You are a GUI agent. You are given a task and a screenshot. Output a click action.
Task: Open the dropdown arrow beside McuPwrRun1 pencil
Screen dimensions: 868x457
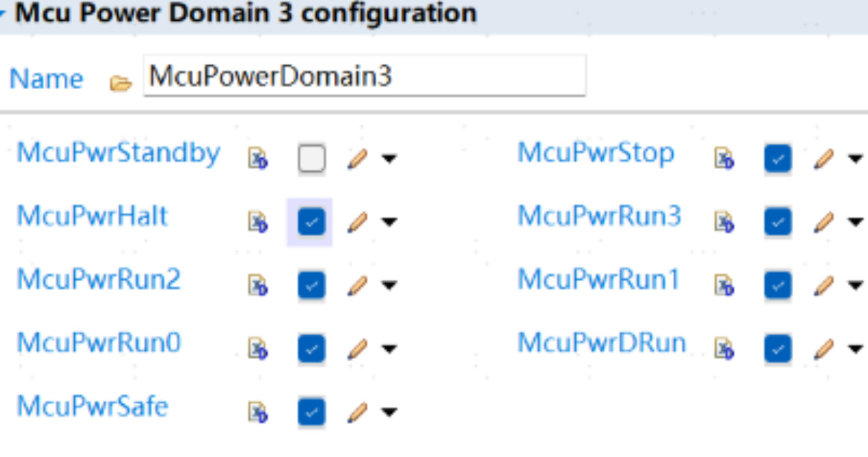click(856, 286)
